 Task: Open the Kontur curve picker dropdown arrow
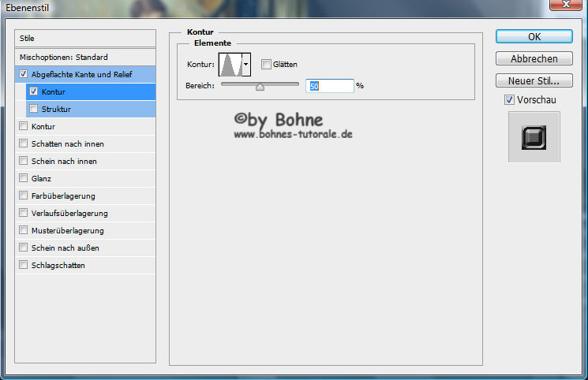coord(246,65)
